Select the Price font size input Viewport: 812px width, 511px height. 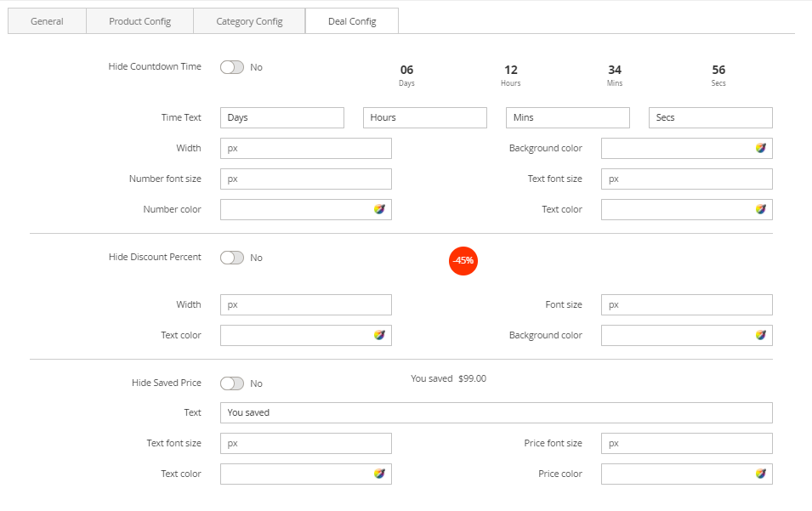(x=686, y=443)
